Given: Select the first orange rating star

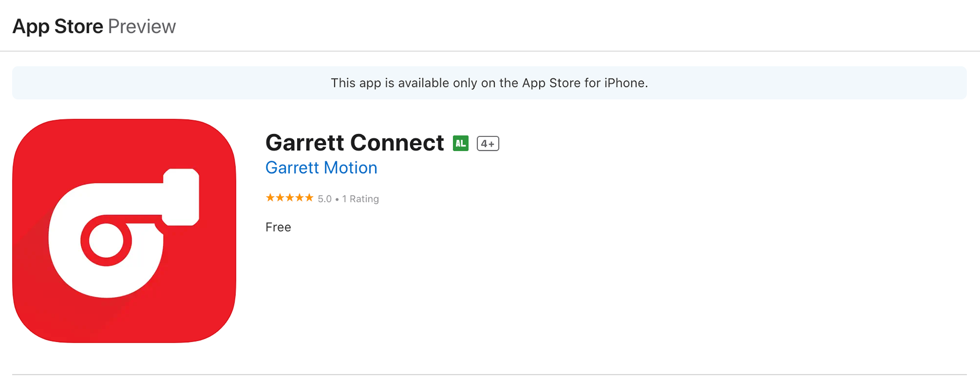Looking at the screenshot, I should (271, 198).
